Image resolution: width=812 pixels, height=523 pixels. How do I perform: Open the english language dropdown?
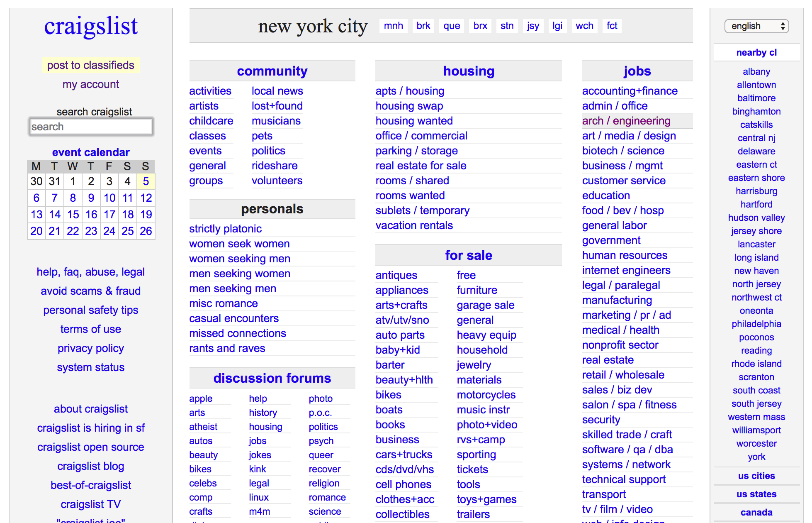point(756,26)
